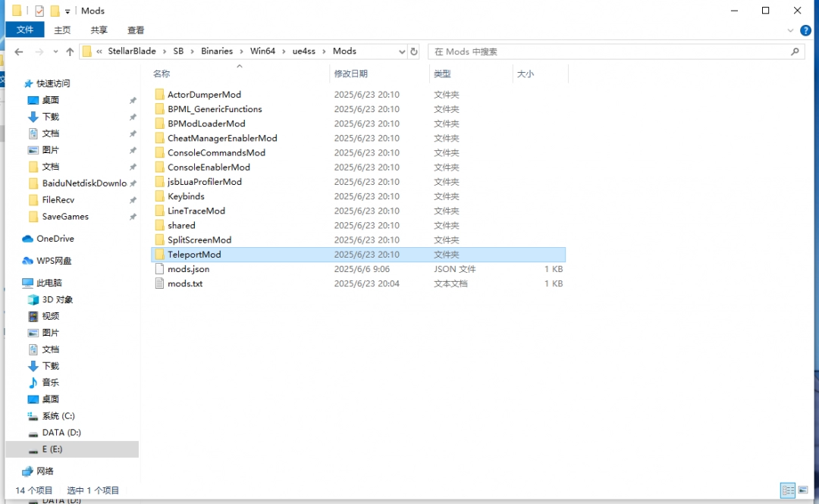Select ConsoleCommandsMod folder
The width and height of the screenshot is (819, 504).
pyautogui.click(x=216, y=153)
